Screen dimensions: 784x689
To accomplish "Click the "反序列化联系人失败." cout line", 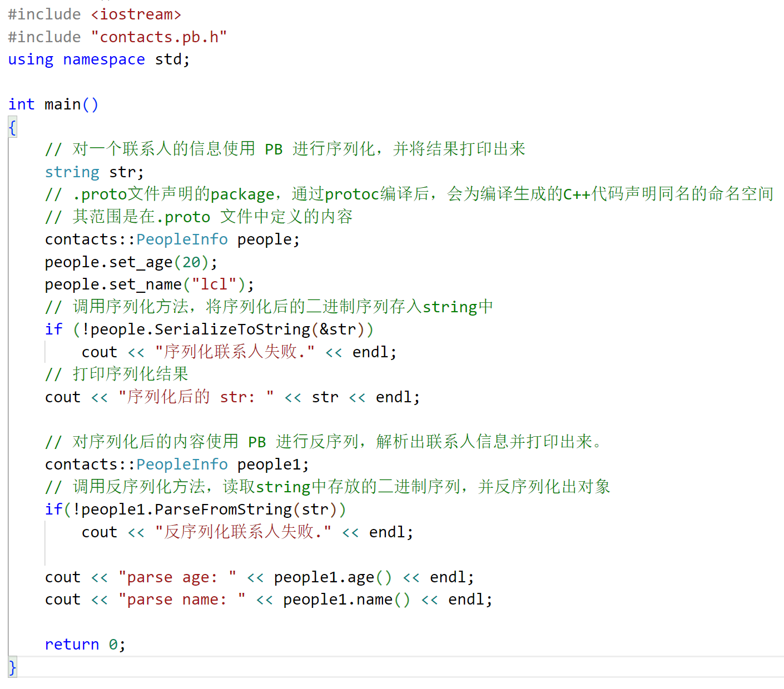I will pos(247,532).
